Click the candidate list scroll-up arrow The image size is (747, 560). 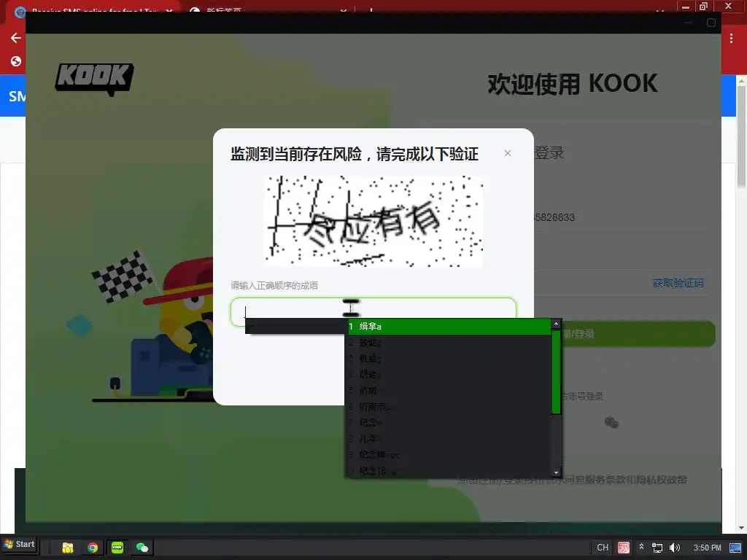556,324
